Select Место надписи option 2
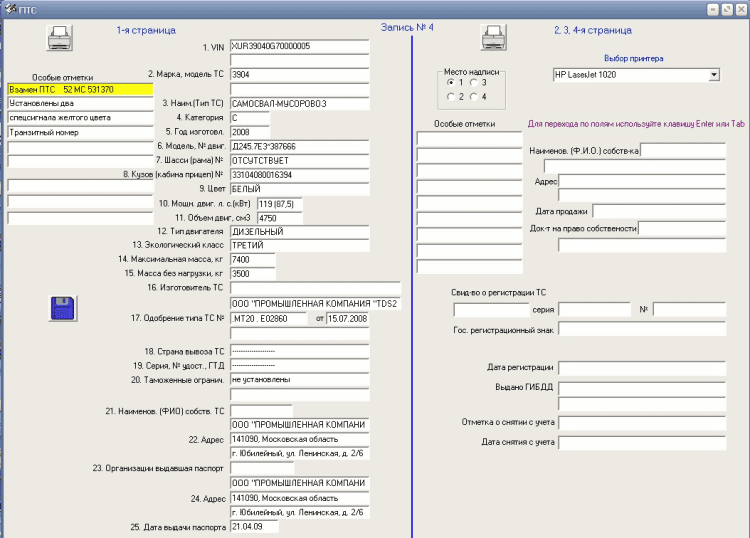The height and width of the screenshot is (538, 750). point(451,97)
